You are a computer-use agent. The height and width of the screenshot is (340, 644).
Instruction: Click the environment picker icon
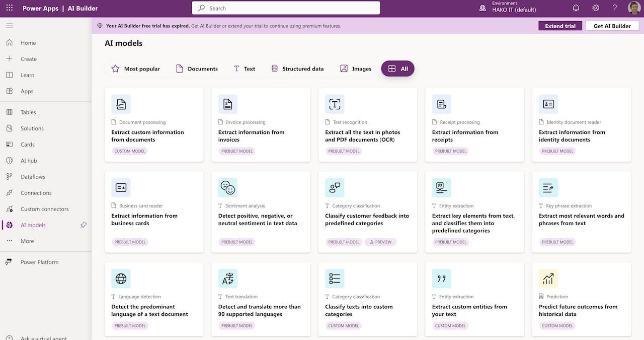[x=482, y=8]
